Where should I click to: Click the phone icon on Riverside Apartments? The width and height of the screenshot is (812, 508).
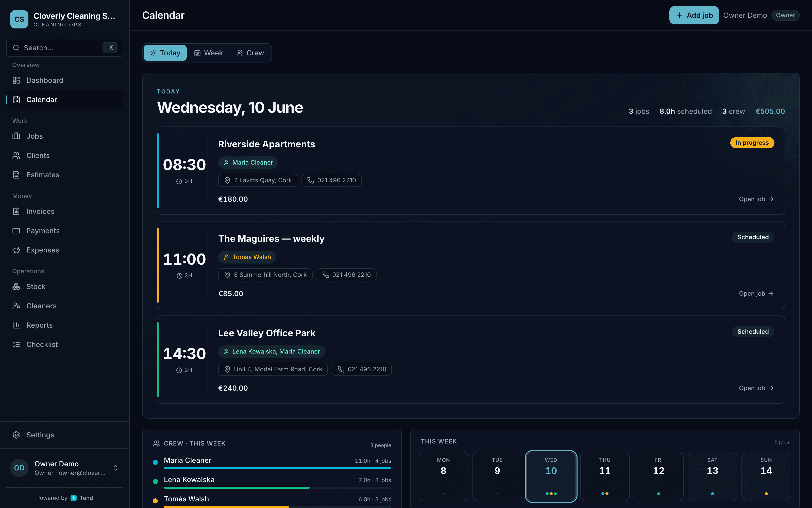pyautogui.click(x=311, y=180)
